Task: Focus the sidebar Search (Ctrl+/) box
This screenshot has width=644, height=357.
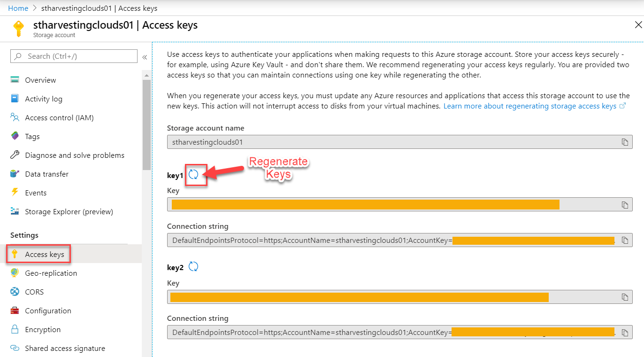Action: 74,56
